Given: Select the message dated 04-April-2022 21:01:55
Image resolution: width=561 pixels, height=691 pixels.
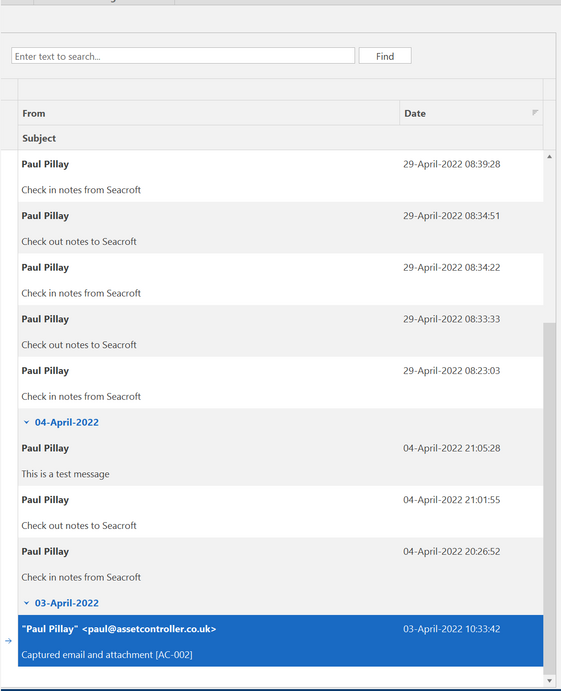Looking at the screenshot, I should [x=280, y=512].
